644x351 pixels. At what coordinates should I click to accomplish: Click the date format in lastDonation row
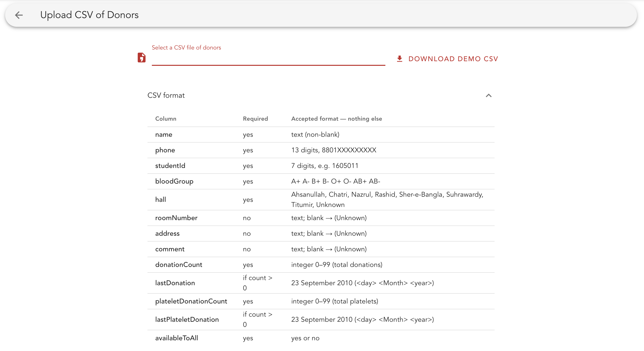point(362,283)
